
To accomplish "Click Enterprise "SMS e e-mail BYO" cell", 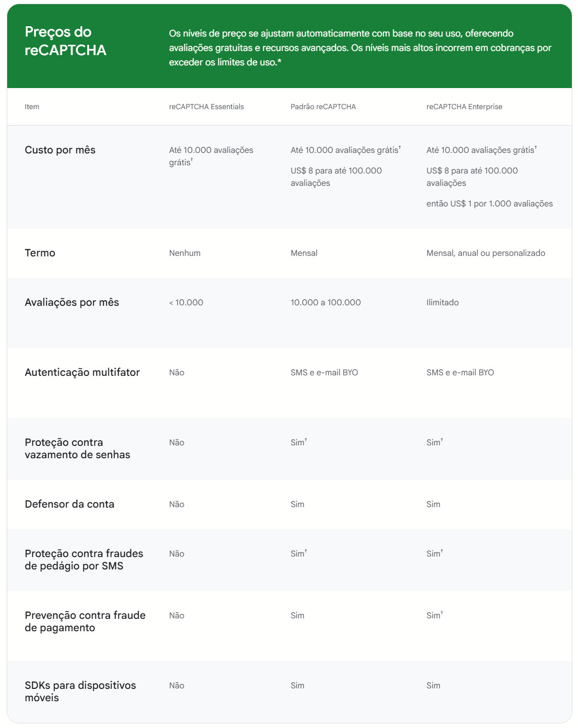I will (460, 373).
